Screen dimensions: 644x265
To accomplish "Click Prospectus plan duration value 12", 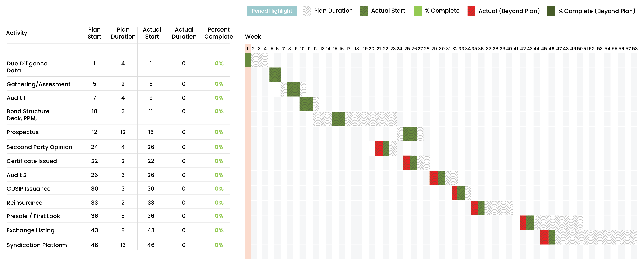I will (x=123, y=132).
